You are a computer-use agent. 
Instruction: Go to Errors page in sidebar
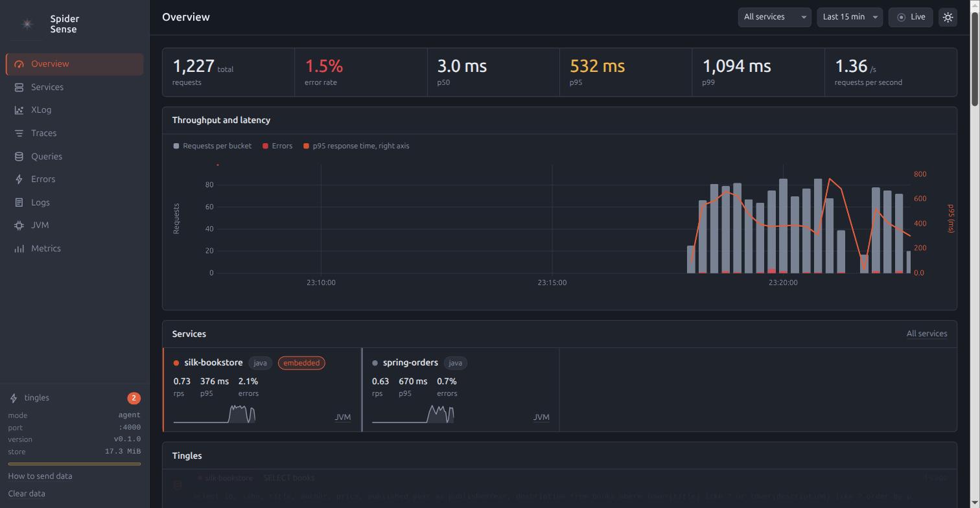pos(75,179)
